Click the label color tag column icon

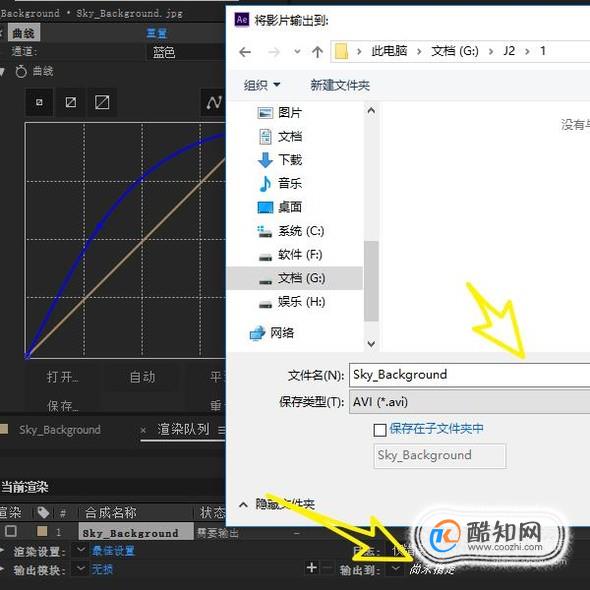[x=43, y=512]
